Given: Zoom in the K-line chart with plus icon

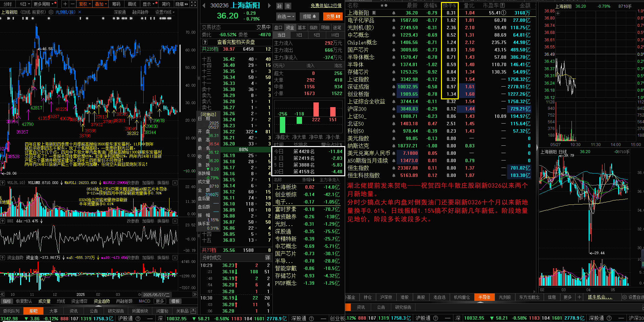Looking at the screenshot, I should [65, 4].
